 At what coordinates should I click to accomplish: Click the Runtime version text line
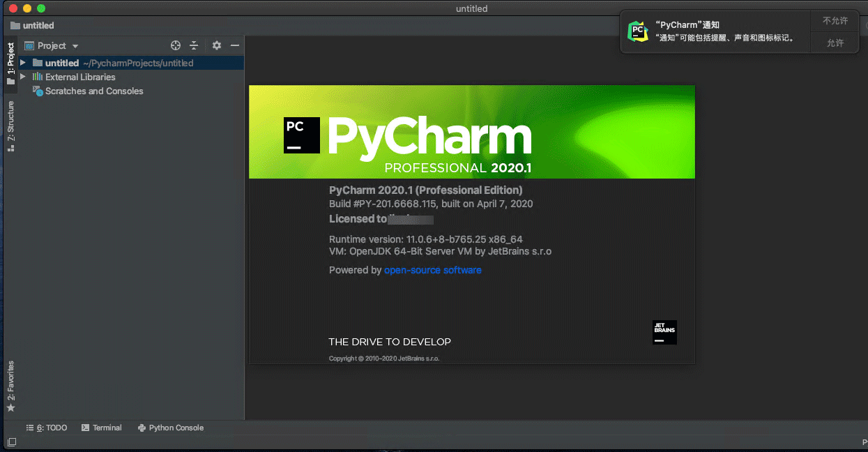[x=426, y=239]
